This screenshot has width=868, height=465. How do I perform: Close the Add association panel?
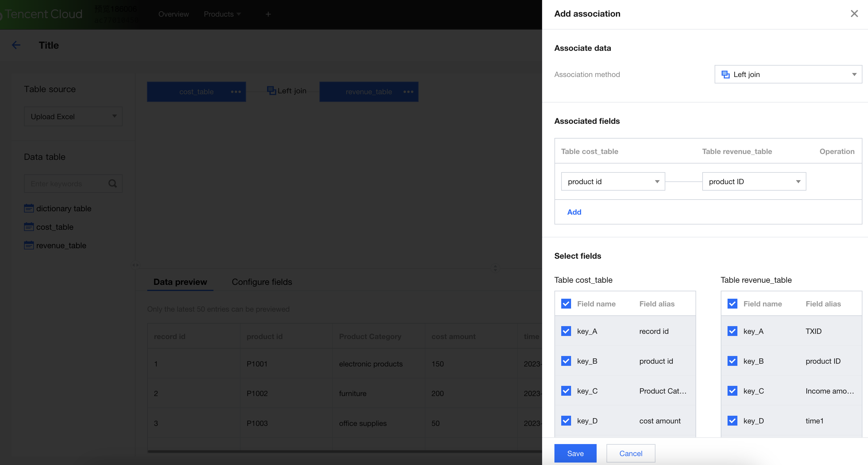coord(854,14)
